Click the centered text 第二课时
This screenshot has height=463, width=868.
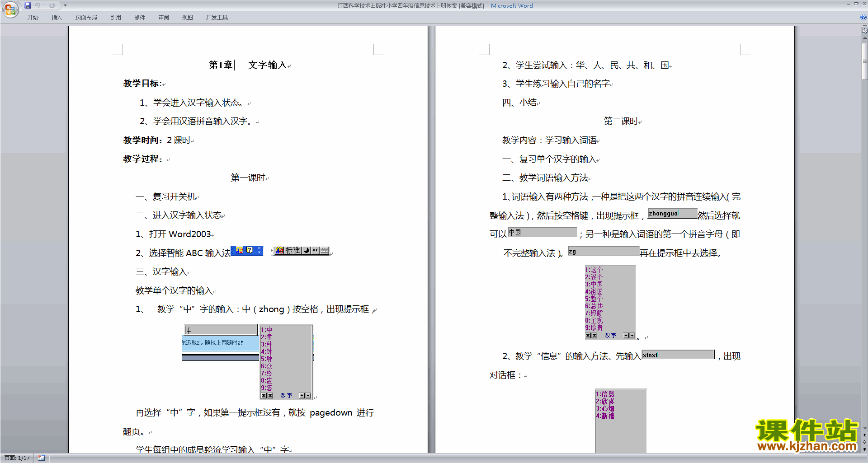coord(621,121)
